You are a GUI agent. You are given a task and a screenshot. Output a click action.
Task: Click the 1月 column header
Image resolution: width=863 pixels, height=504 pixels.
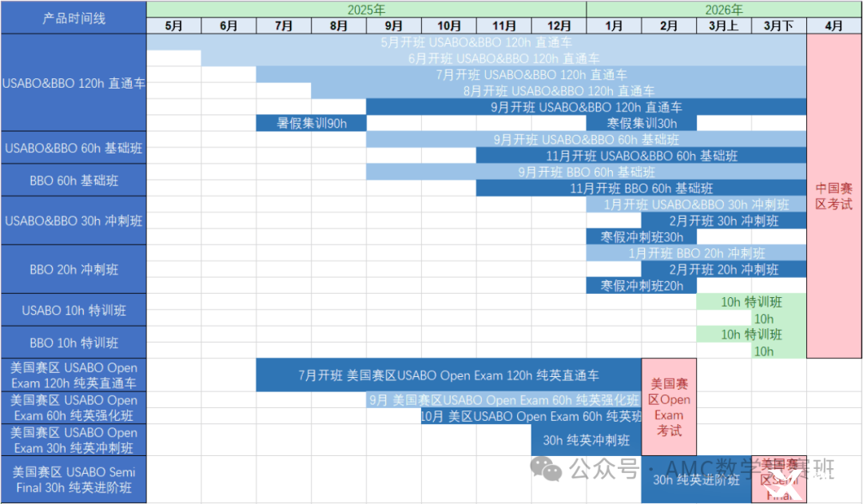pos(614,26)
